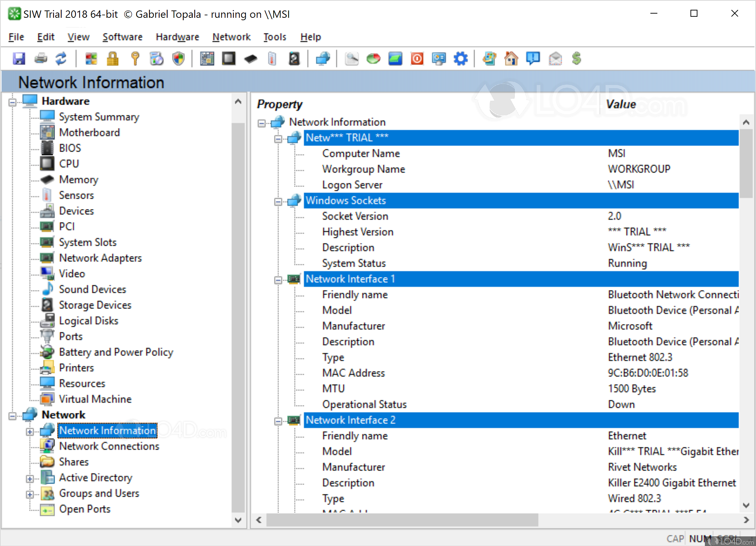
Task: Select Battery and Power Policy item
Action: [x=116, y=352]
